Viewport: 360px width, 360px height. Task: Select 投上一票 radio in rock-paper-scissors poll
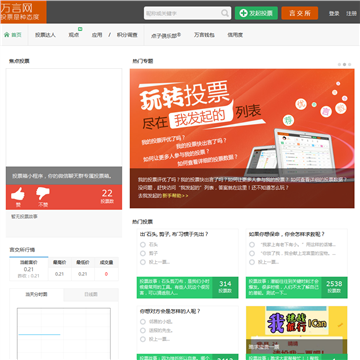coord(143,262)
